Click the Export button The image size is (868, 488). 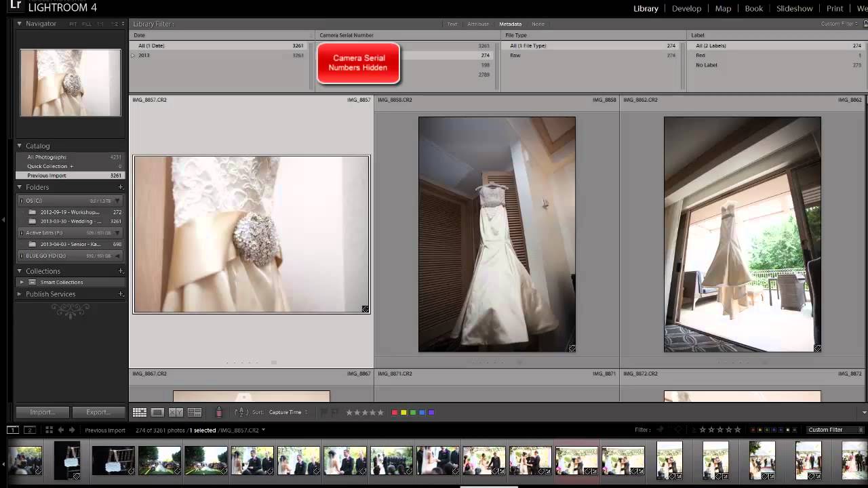point(98,412)
